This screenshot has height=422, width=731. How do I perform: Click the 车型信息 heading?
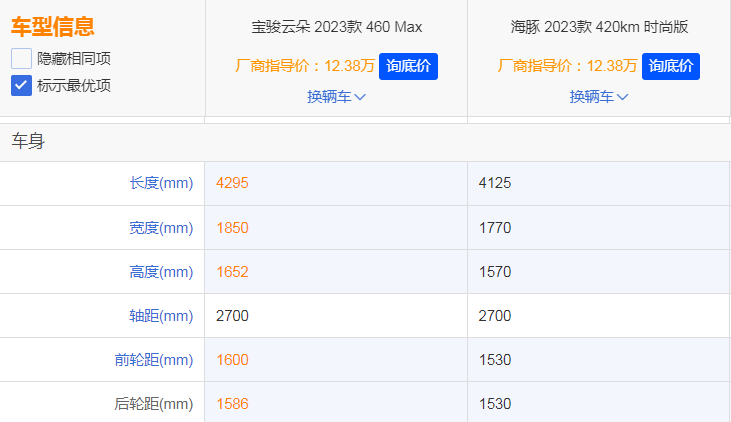click(x=53, y=27)
